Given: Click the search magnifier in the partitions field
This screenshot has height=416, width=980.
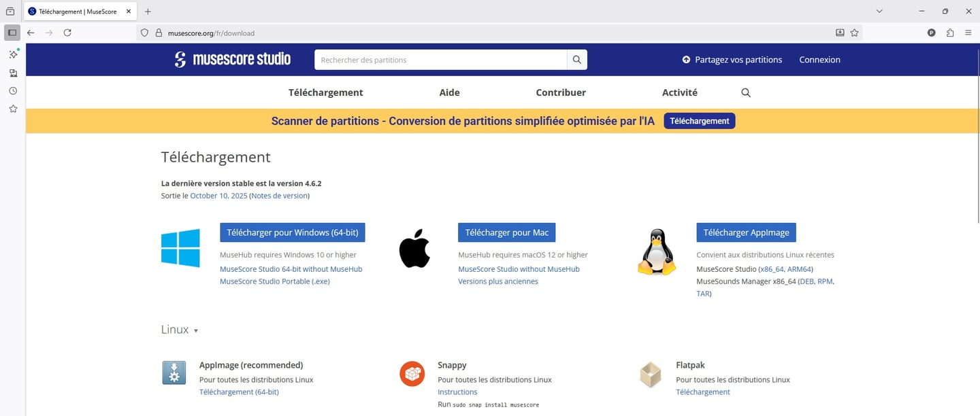Looking at the screenshot, I should click(x=576, y=60).
